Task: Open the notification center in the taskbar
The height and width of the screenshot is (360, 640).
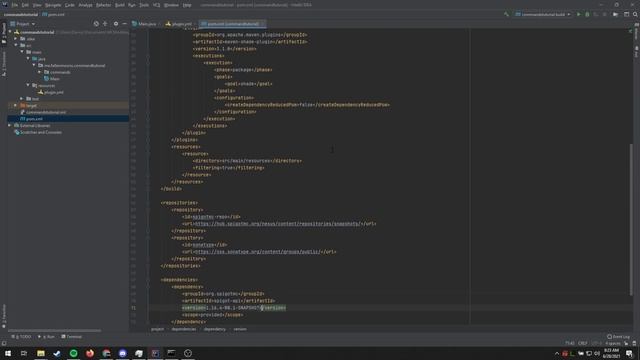Action: pyautogui.click(x=629, y=353)
